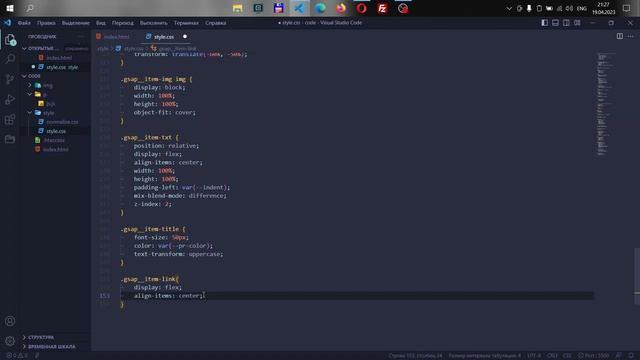
Task: Click the UTF-8 encoding in status bar
Action: (533, 356)
